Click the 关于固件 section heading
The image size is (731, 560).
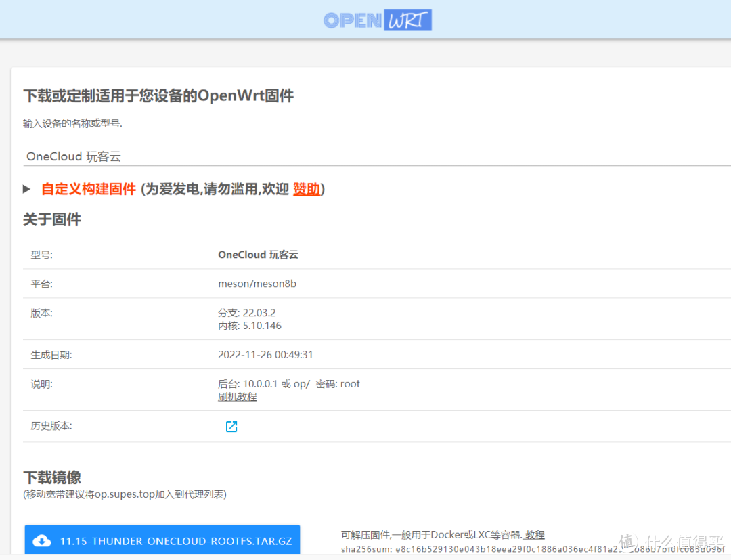(x=52, y=219)
